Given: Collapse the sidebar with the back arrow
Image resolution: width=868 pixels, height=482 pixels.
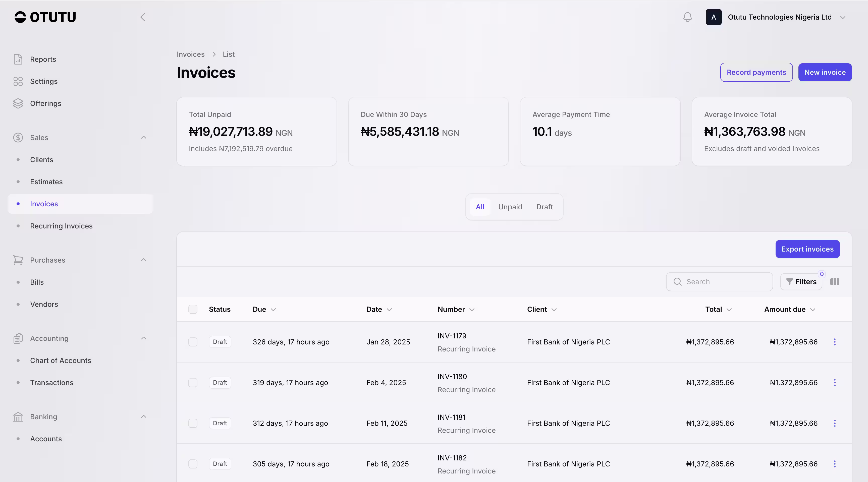Looking at the screenshot, I should (143, 17).
